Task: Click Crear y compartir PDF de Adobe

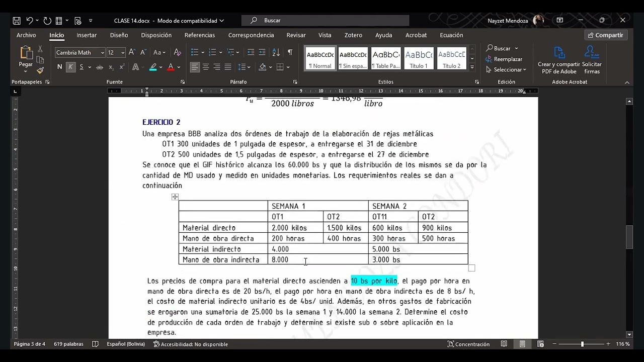Action: click(x=559, y=60)
